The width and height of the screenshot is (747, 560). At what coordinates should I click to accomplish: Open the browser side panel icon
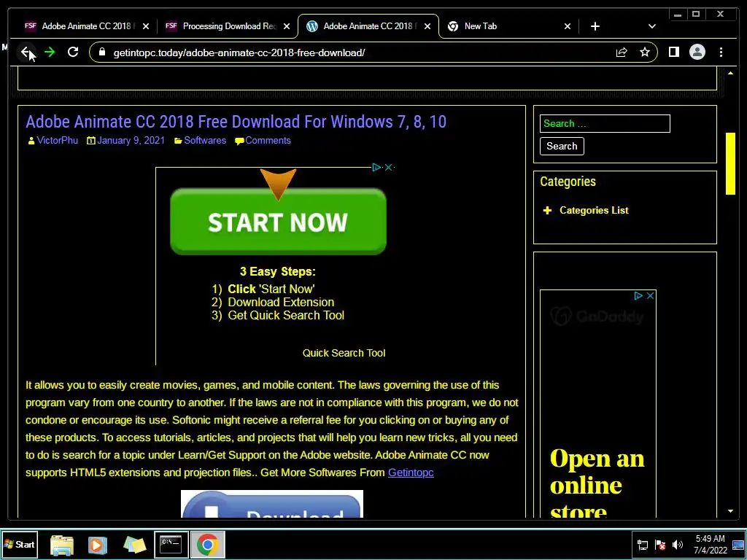(x=673, y=52)
